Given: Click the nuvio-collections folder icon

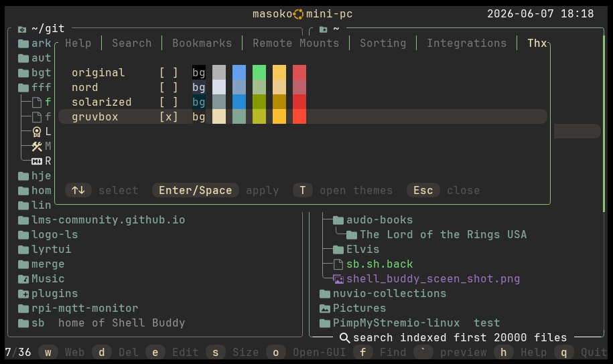Looking at the screenshot, I should coord(325,294).
